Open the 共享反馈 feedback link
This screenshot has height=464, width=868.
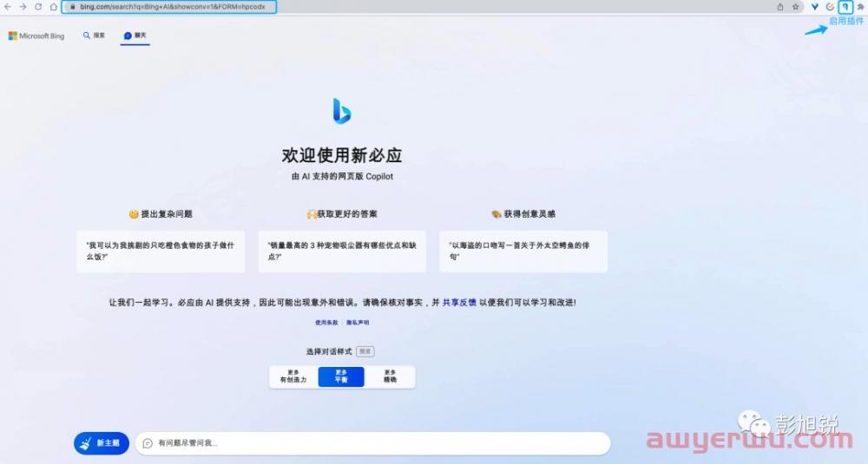(459, 303)
